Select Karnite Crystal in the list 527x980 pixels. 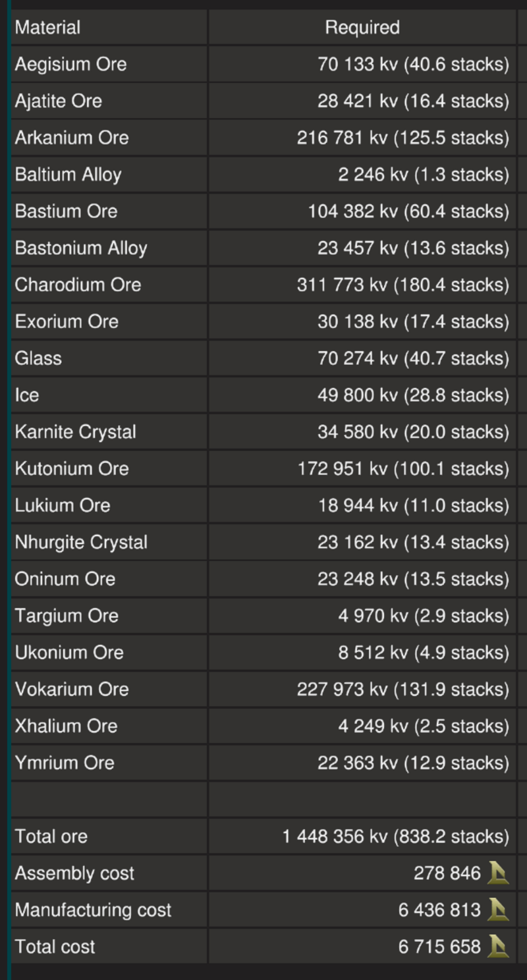pos(76,432)
